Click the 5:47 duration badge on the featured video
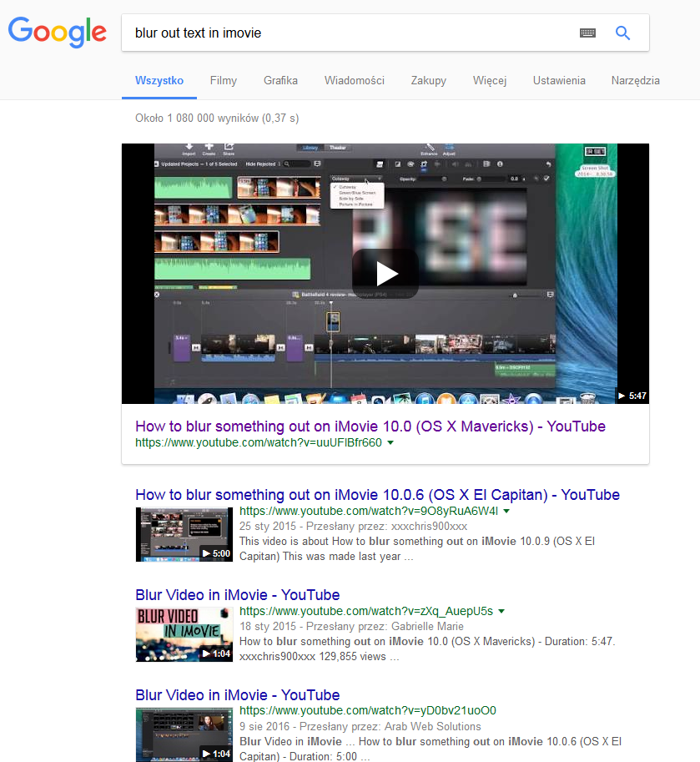 [632, 396]
